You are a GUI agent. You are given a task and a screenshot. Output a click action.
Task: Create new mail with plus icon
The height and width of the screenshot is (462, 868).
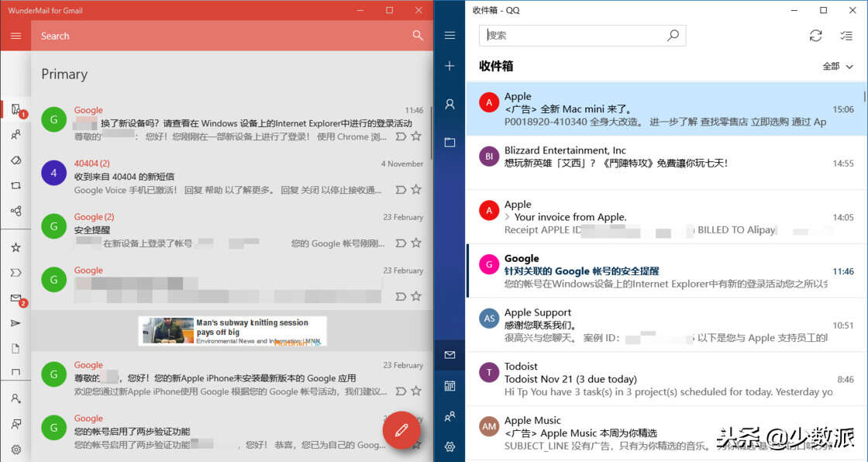click(x=450, y=66)
